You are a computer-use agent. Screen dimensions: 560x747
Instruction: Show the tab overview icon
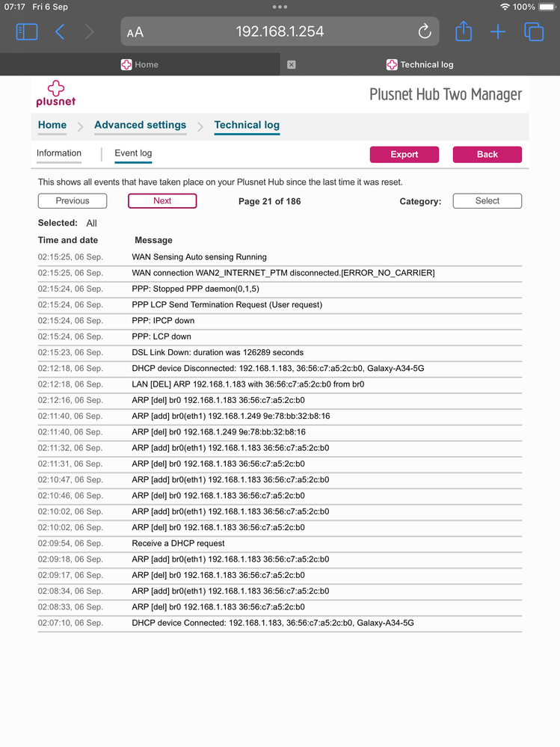[534, 31]
